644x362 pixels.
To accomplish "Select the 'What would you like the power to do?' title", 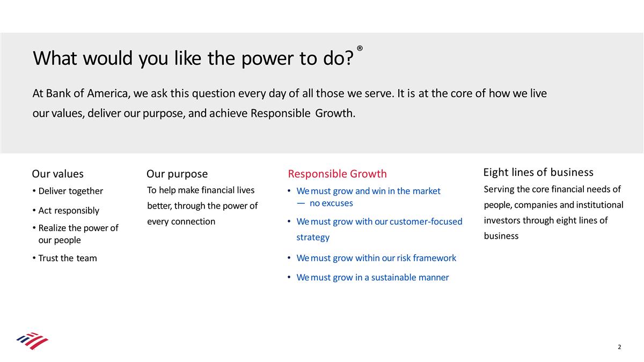I will [x=193, y=58].
